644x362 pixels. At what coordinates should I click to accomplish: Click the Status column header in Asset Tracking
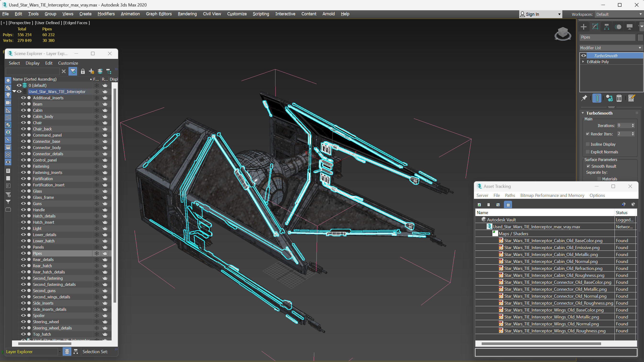625,213
